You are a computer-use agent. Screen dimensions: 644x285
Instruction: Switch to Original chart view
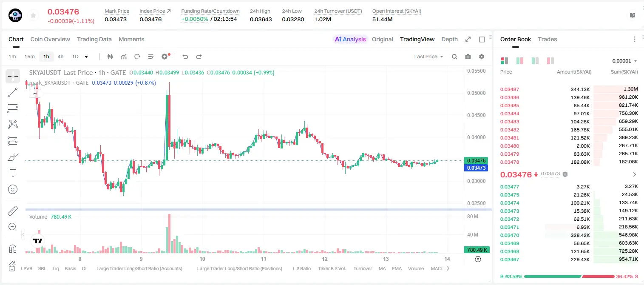[382, 39]
